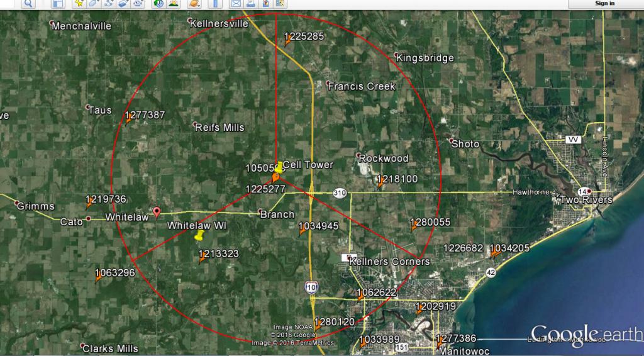Click the magnifier search icon

[29, 3]
